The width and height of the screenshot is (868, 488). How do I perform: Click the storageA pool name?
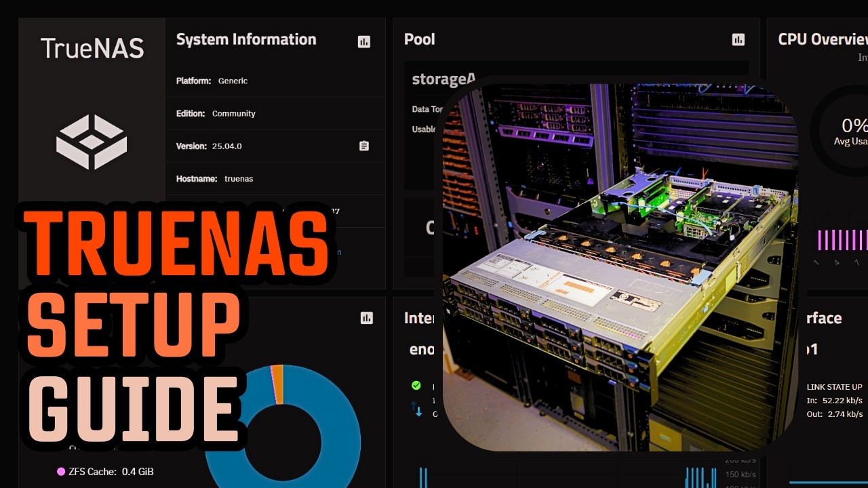(444, 79)
